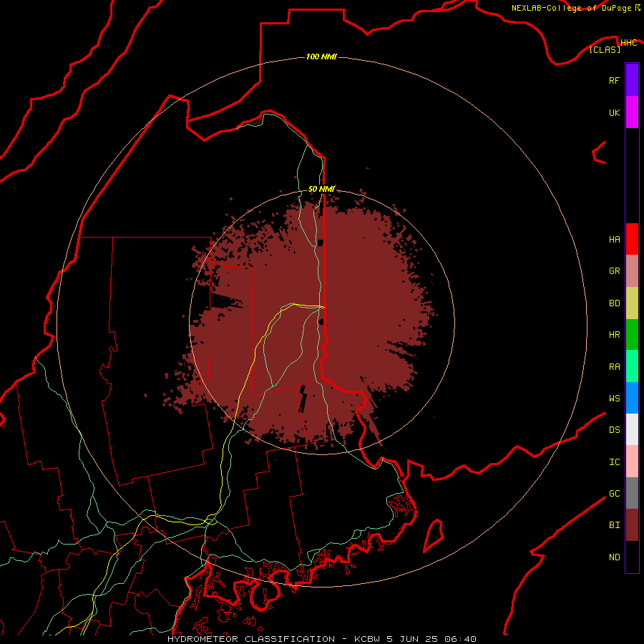Click the HA red legend color block
The image size is (644, 644).
(632, 239)
